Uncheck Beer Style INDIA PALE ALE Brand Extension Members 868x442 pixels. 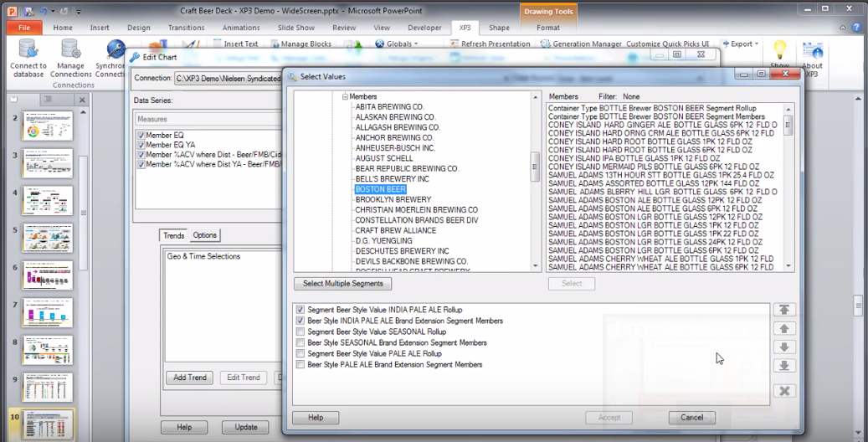pyautogui.click(x=300, y=321)
